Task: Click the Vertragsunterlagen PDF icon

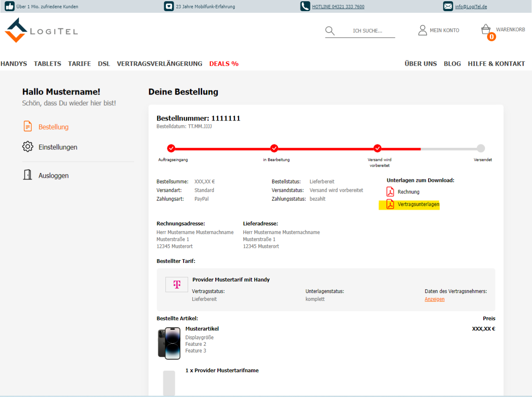Action: coord(390,204)
